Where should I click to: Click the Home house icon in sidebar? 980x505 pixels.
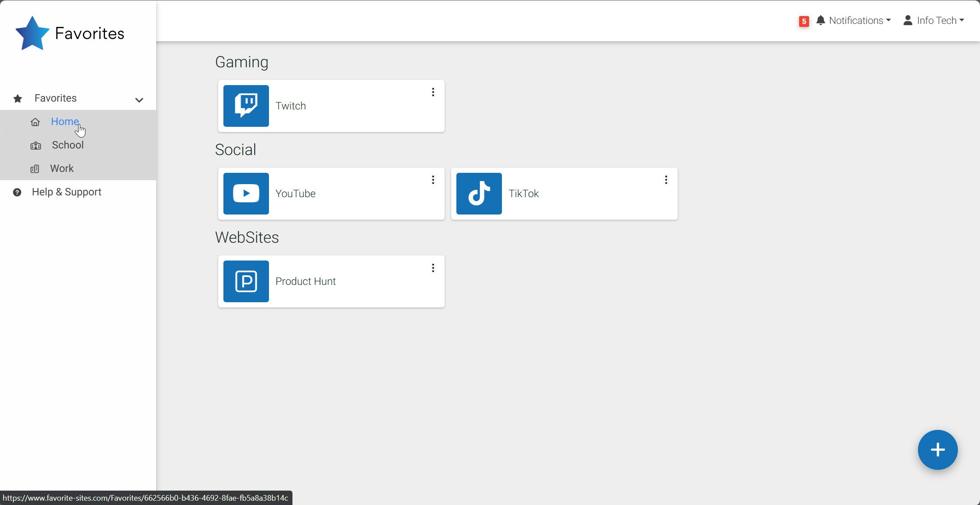click(x=35, y=122)
